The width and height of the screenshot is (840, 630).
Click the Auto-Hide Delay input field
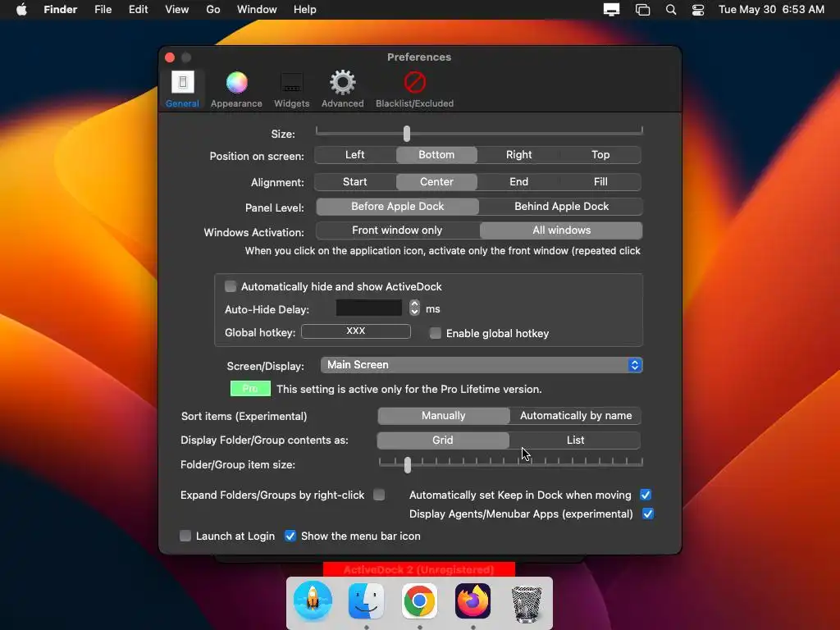coord(369,308)
